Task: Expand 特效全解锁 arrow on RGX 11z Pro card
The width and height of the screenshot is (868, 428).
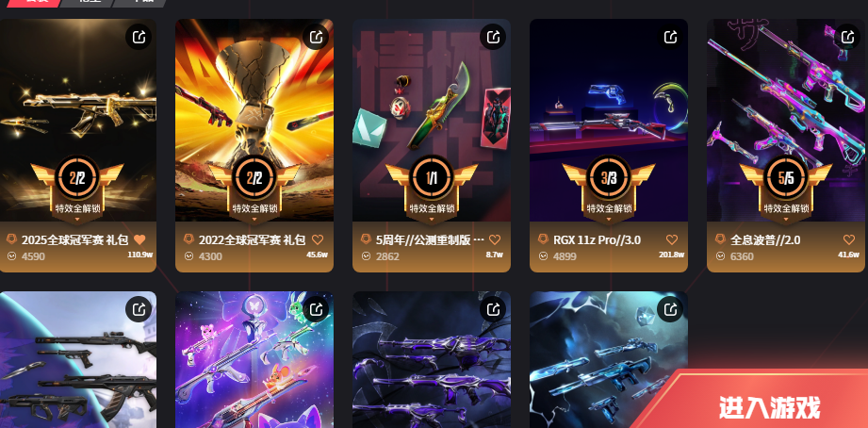Action: tap(609, 220)
